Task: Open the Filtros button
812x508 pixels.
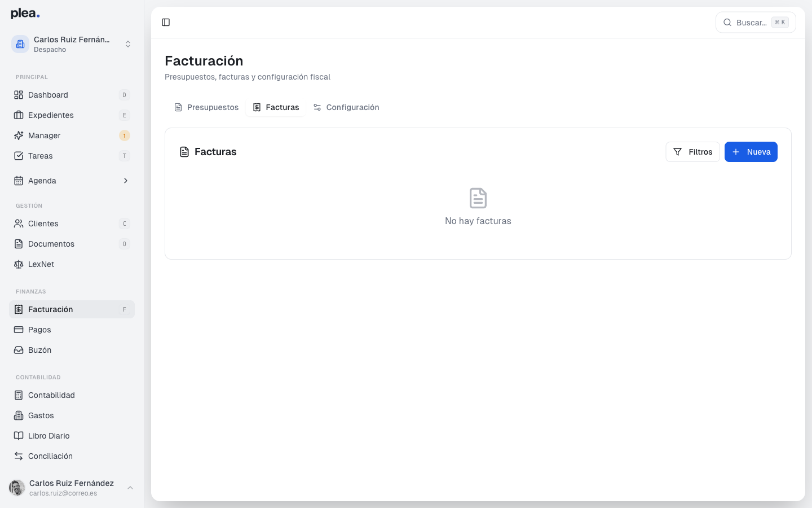Action: point(692,152)
